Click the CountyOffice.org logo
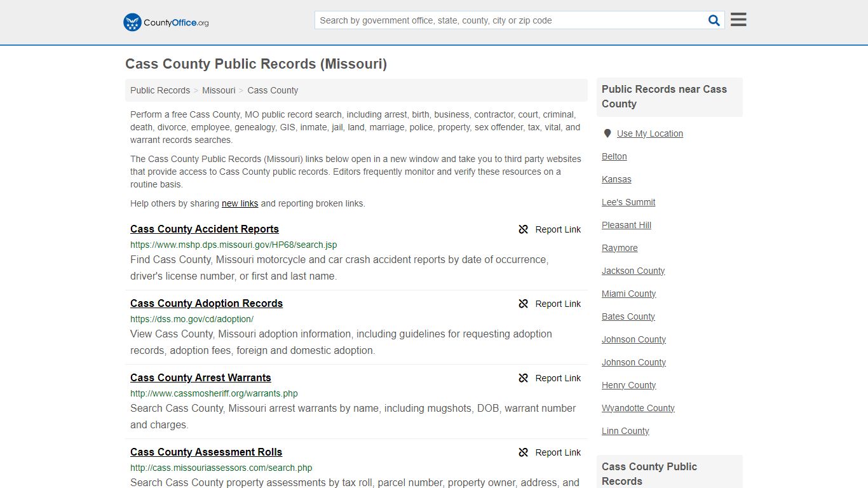Viewport: 868px width, 488px height. (166, 22)
